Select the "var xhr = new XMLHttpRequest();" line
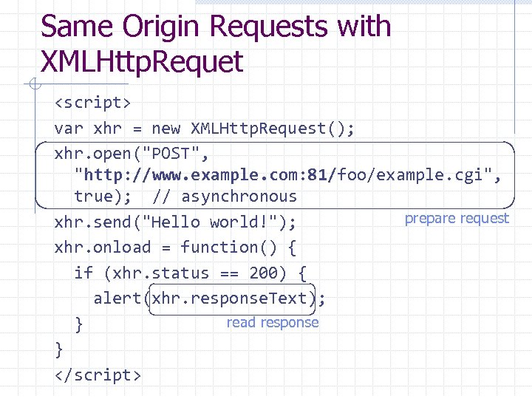 (204, 129)
